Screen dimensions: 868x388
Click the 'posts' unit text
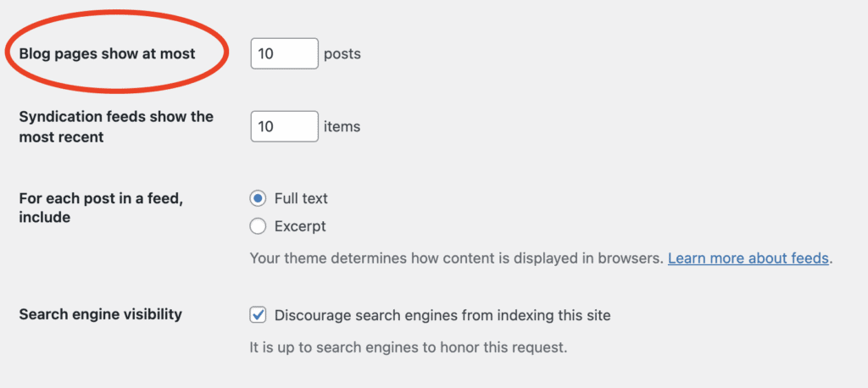342,54
